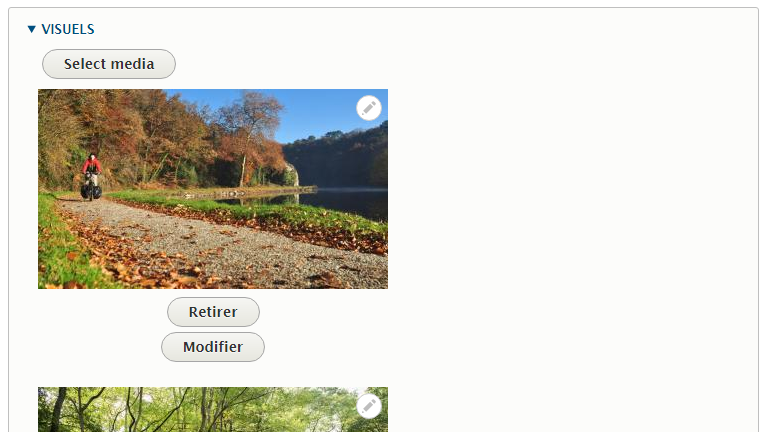
Task: Choose media via Select media button
Action: pos(109,64)
